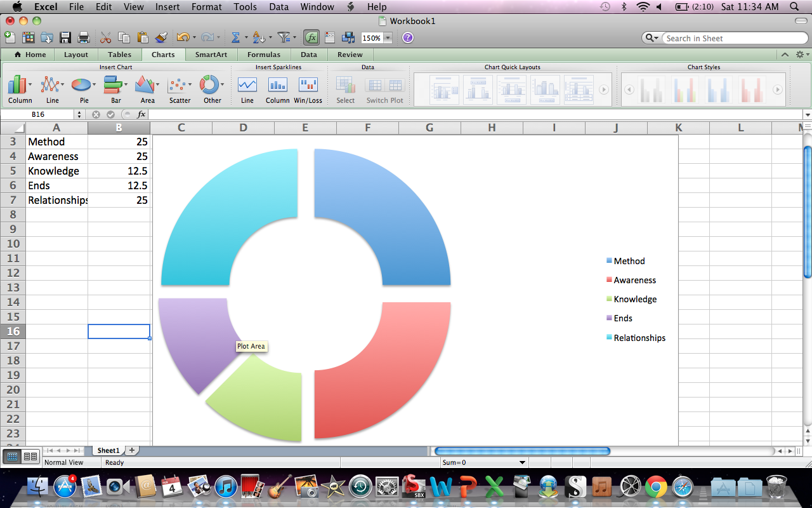The width and height of the screenshot is (812, 508).
Task: Open the zoom percentage dropdown
Action: pyautogui.click(x=388, y=38)
